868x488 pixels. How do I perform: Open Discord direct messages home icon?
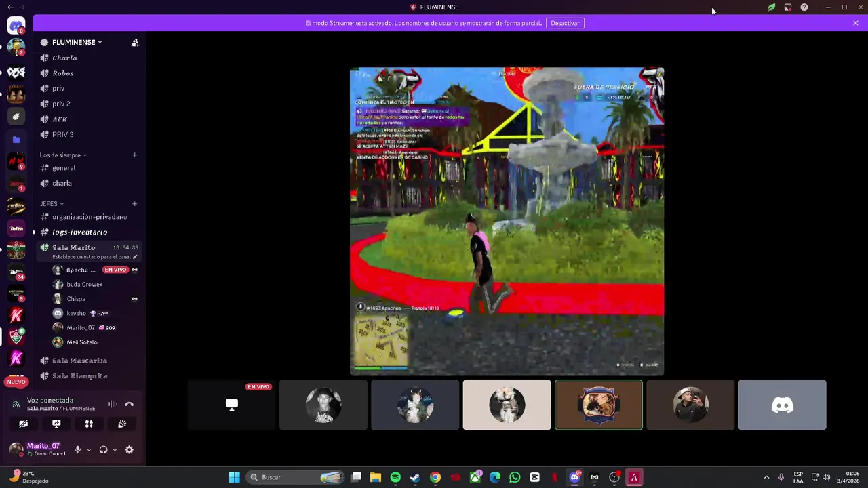(x=16, y=26)
